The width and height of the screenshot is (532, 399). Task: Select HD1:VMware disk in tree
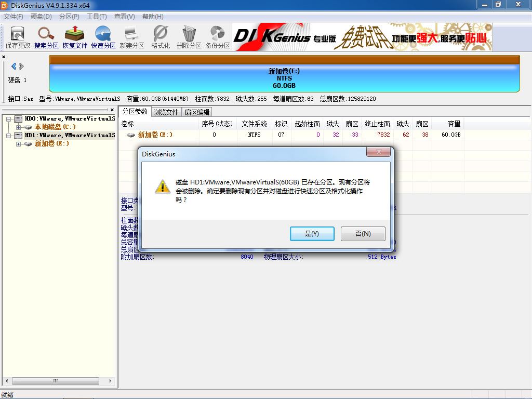click(70, 135)
